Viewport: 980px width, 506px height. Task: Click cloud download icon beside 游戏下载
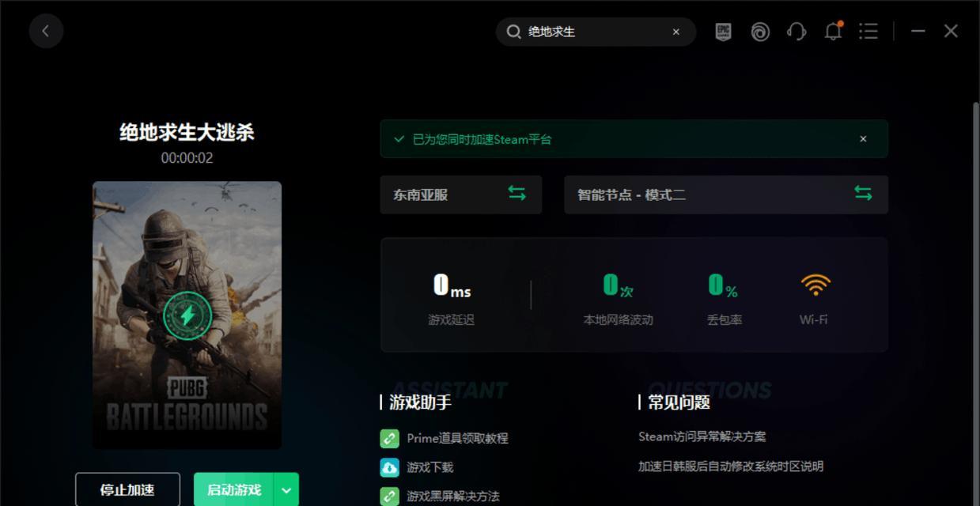(389, 467)
